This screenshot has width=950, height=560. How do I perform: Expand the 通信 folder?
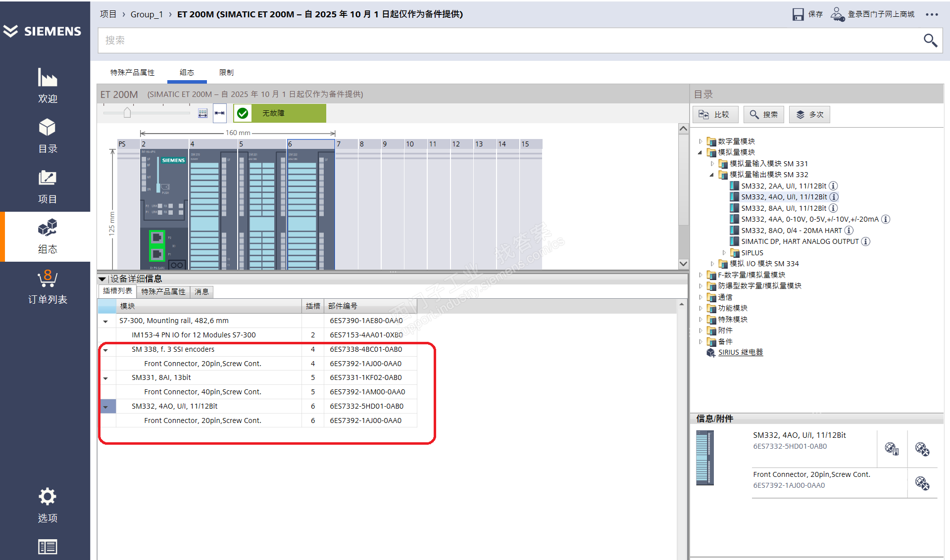tap(700, 297)
